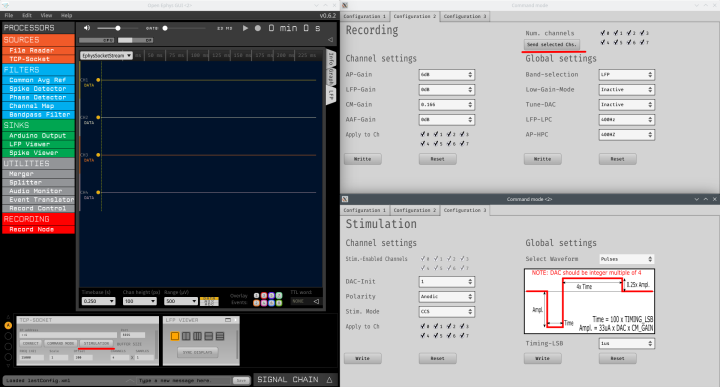Open the Help menu
This screenshot has width=720, height=387.
(x=67, y=15)
